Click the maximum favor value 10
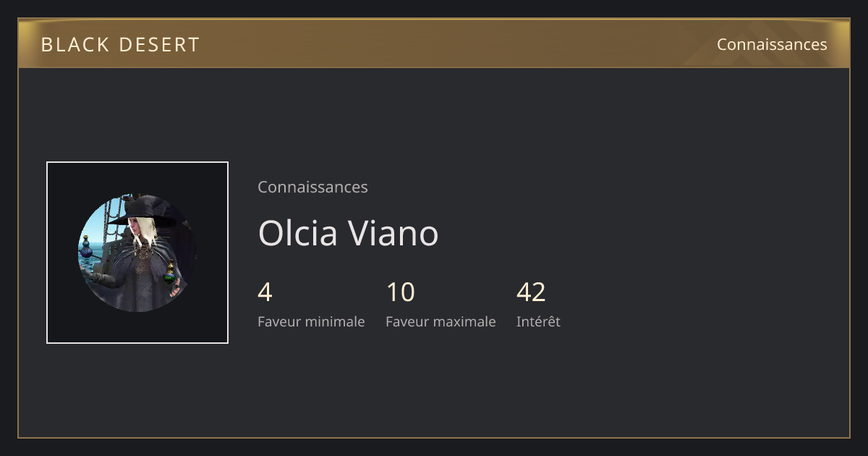This screenshot has height=456, width=868. click(x=401, y=292)
